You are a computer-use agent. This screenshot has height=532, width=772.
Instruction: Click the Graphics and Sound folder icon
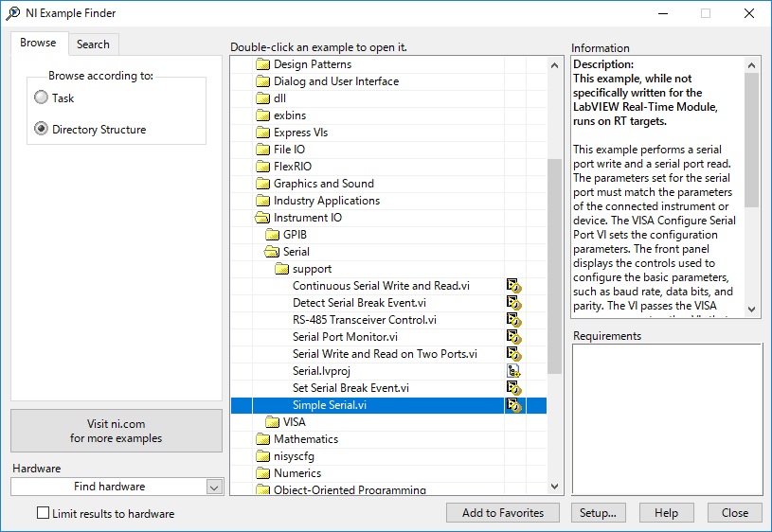coord(263,184)
